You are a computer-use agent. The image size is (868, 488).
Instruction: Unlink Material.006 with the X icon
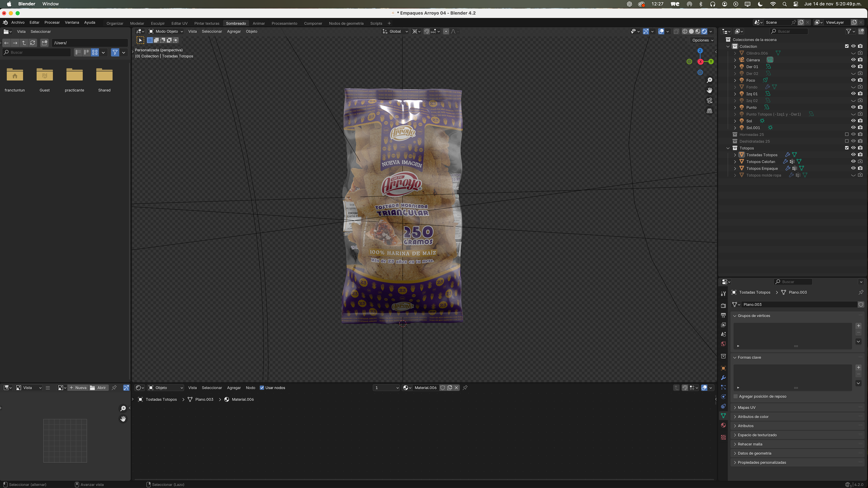click(x=456, y=388)
